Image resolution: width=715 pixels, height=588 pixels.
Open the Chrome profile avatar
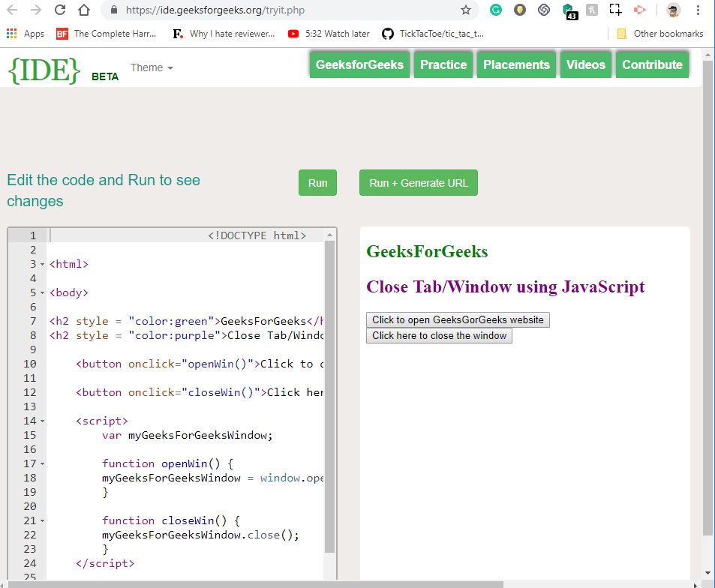pyautogui.click(x=674, y=10)
